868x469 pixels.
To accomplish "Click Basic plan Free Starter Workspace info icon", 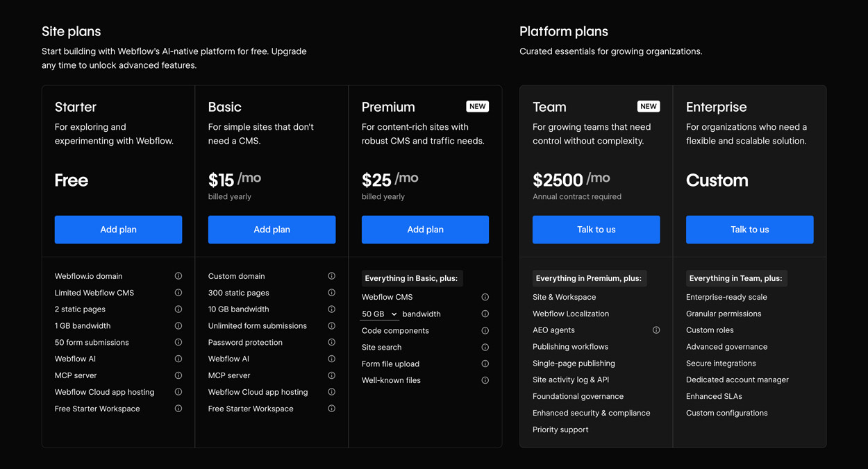I will pyautogui.click(x=332, y=409).
